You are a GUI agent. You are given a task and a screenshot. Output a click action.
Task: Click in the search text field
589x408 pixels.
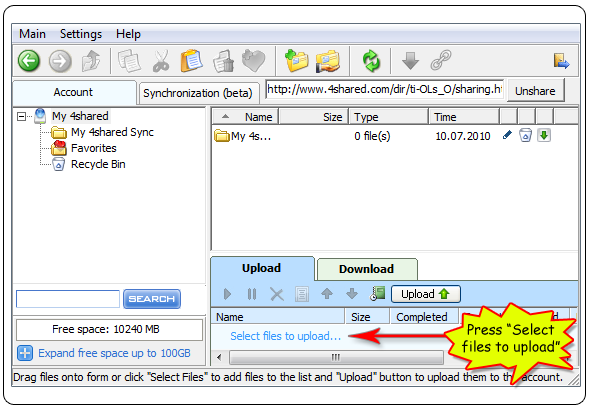(68, 299)
